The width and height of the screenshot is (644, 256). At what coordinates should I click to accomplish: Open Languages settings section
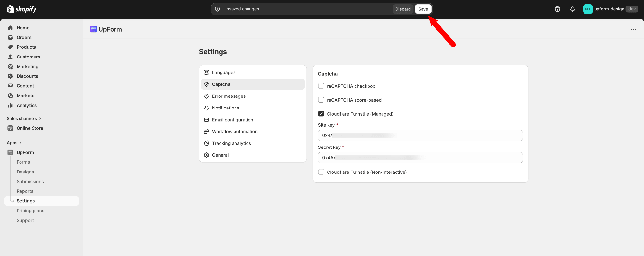click(253, 72)
